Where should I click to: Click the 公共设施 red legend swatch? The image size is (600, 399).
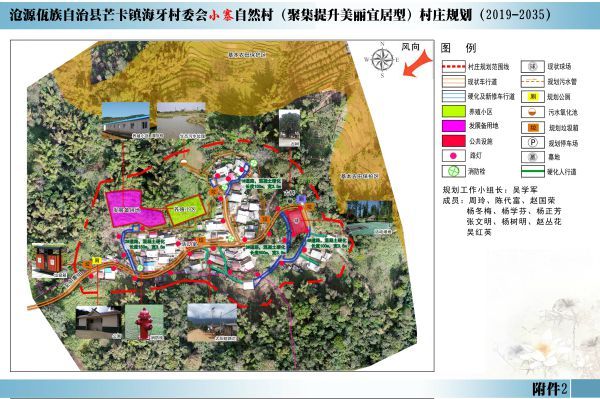pyautogui.click(x=453, y=141)
